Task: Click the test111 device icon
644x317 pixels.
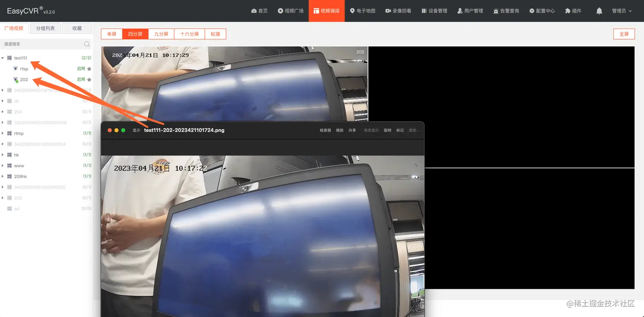Action: point(9,58)
